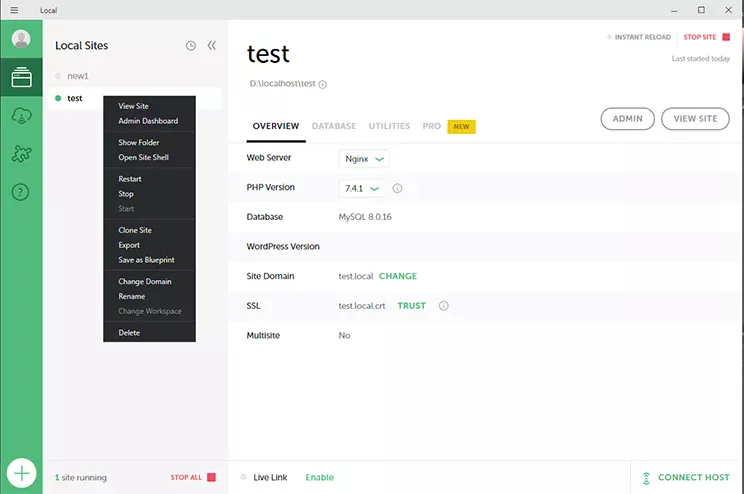Screen dimensions: 744x494
Task: Open the Add-ons puzzle icon
Action: (21, 154)
